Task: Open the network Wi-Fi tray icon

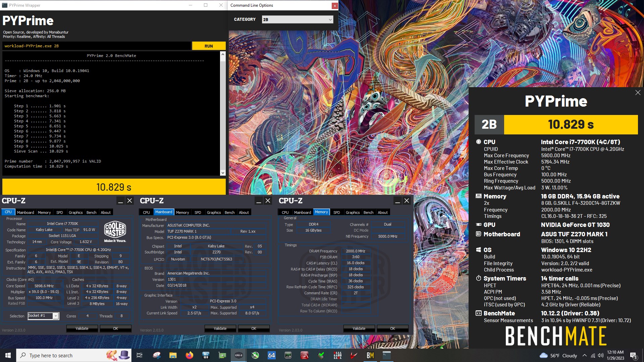Action: [x=593, y=356]
